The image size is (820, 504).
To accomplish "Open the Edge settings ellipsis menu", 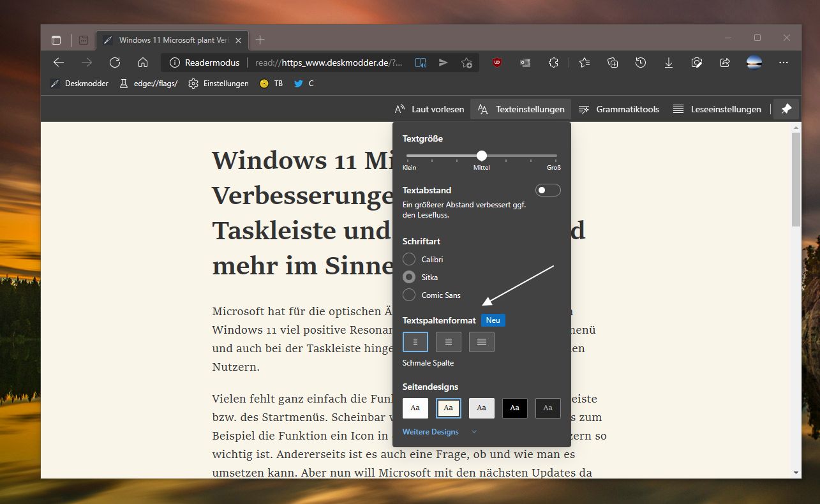I will click(784, 63).
